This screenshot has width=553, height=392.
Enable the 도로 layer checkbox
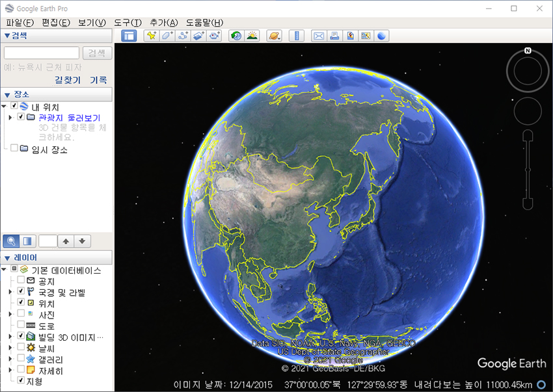21,324
